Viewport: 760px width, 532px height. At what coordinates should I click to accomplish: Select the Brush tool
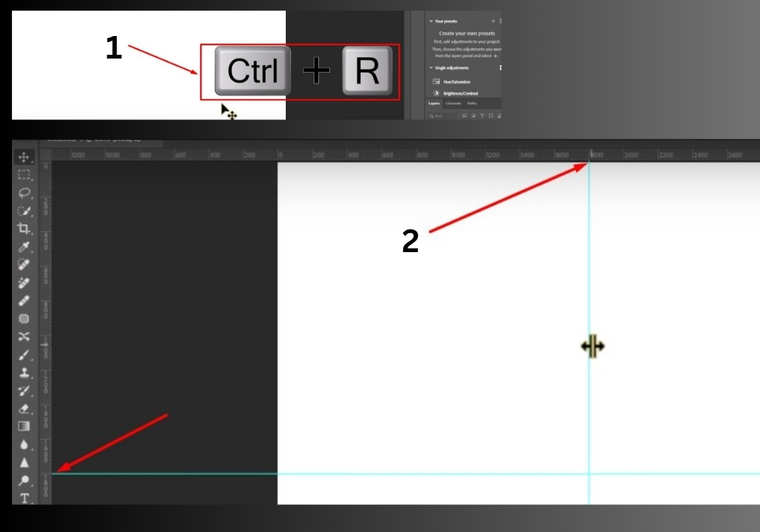[24, 354]
